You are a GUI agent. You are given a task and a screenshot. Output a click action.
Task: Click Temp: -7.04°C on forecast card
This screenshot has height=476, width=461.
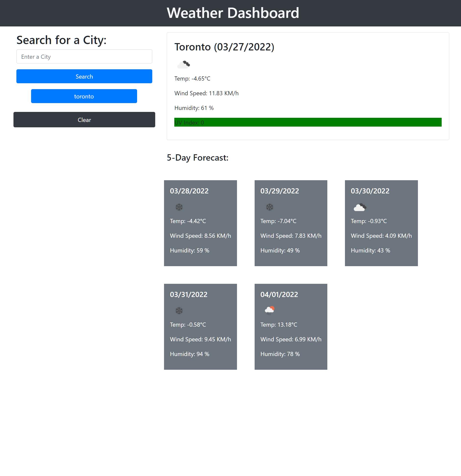coord(278,221)
